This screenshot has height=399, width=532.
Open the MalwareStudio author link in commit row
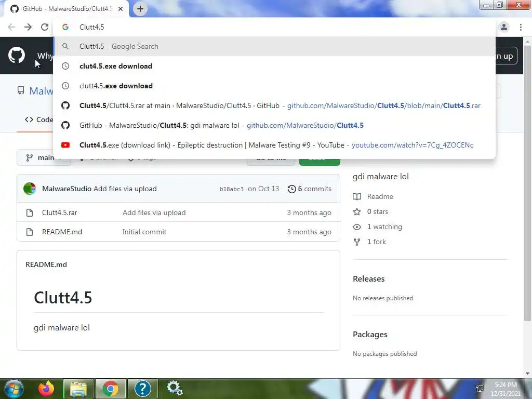(66, 189)
